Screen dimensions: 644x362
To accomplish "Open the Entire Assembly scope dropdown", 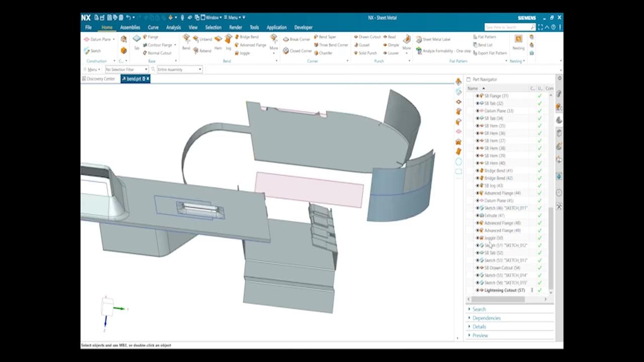I will [180, 69].
